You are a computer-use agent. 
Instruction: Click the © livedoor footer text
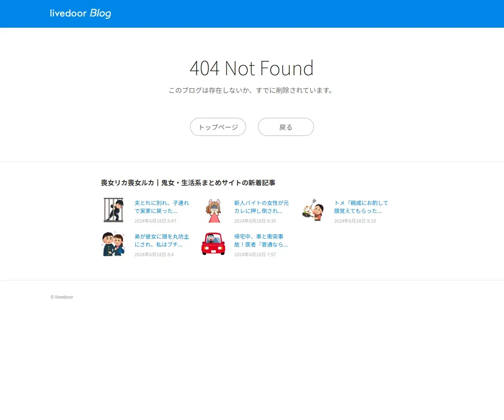point(62,297)
